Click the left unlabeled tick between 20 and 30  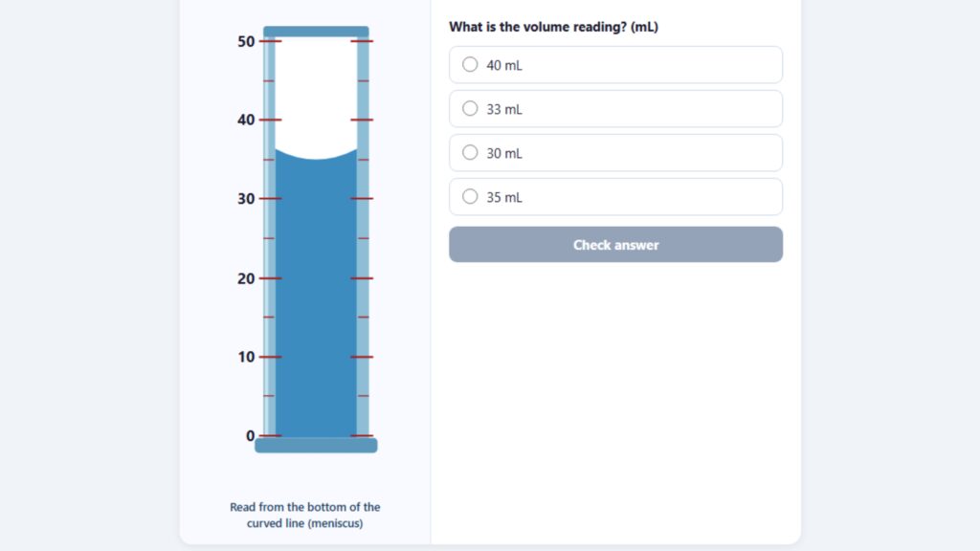pos(269,238)
